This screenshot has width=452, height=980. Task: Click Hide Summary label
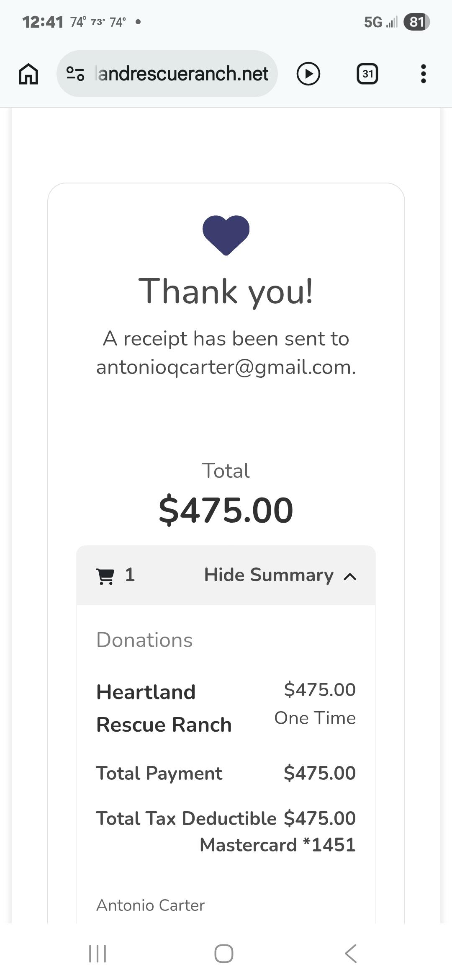(x=269, y=575)
